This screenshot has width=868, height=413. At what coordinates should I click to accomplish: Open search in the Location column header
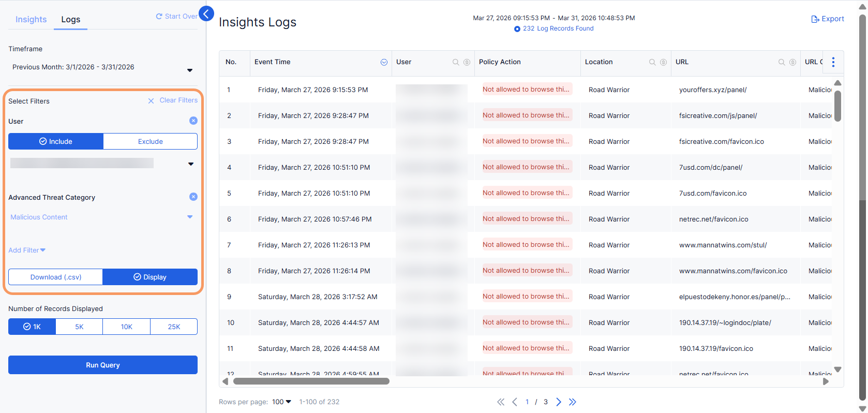pyautogui.click(x=652, y=62)
